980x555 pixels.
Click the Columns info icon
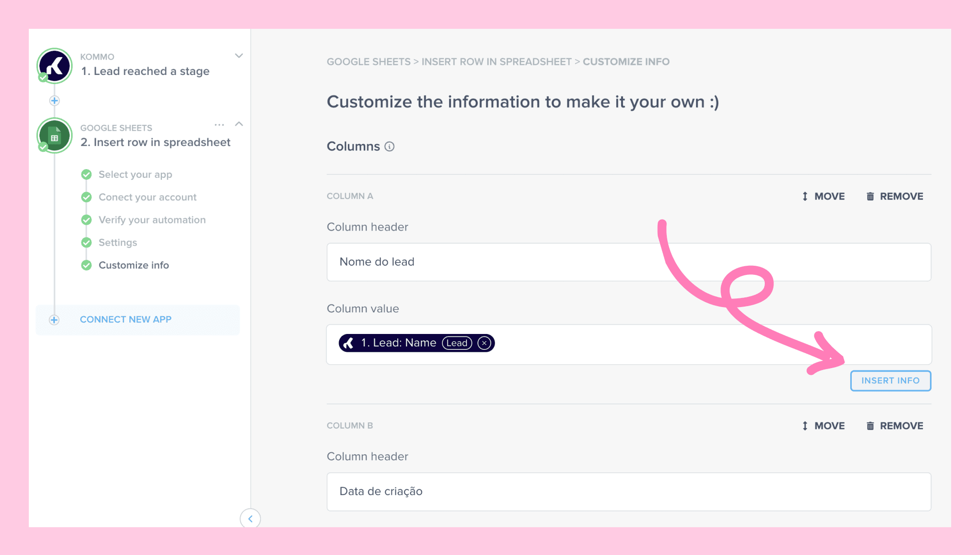390,147
